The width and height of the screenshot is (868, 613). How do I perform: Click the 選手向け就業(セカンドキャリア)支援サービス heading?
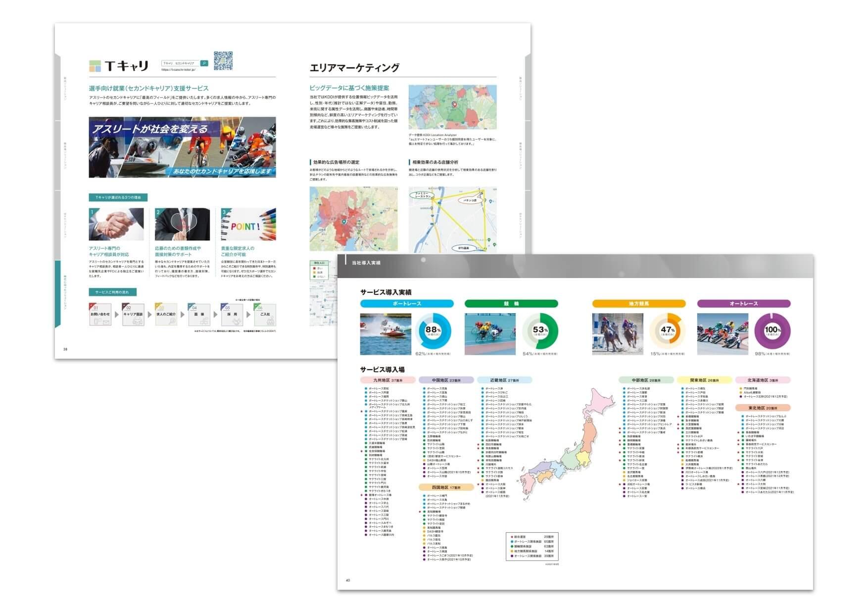pos(148,88)
